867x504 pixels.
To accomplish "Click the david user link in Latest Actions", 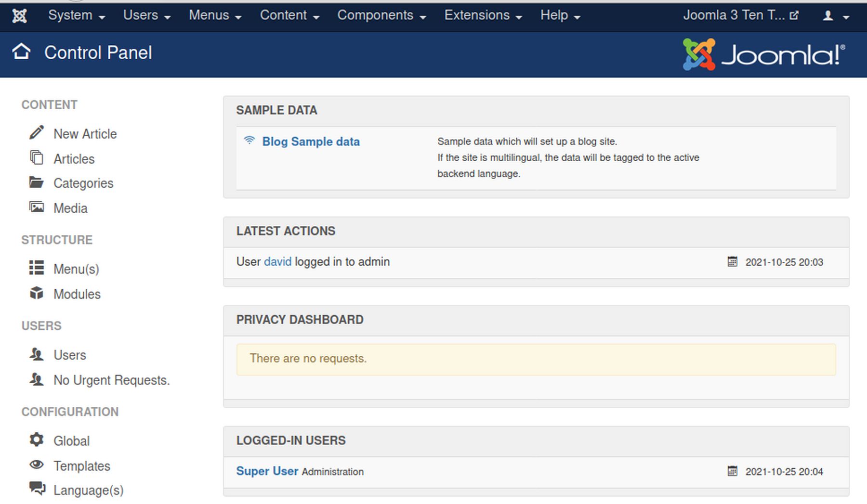I will pos(277,262).
